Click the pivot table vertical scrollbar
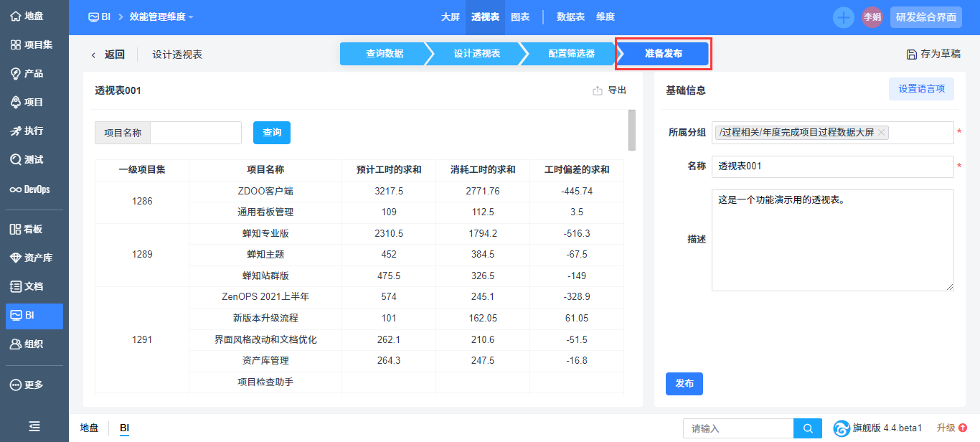Viewport: 980px width, 442px height. pyautogui.click(x=631, y=130)
